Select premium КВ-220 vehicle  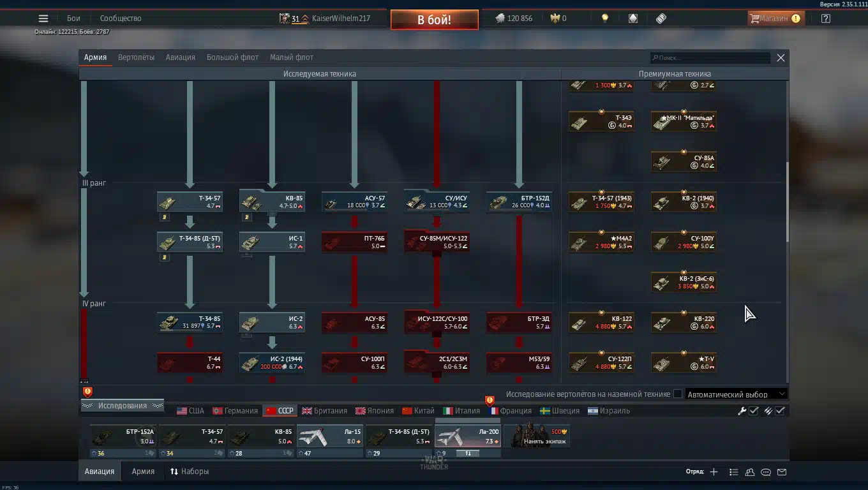click(684, 322)
